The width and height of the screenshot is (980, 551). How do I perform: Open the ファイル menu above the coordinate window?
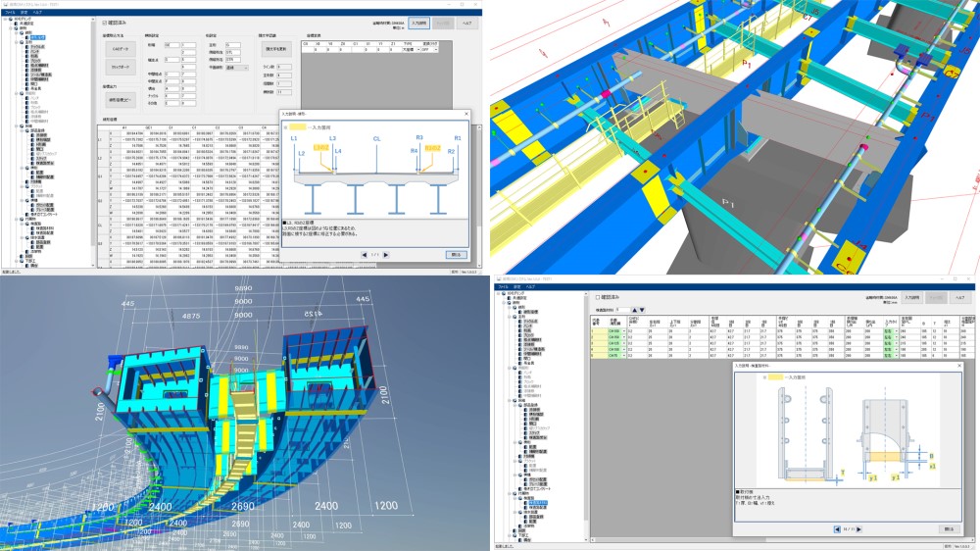10,12
